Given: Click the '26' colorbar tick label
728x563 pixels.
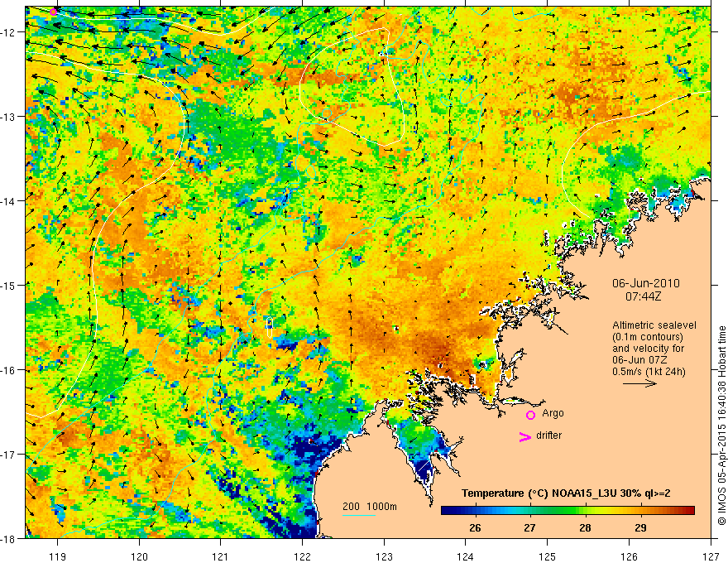Looking at the screenshot, I should click(475, 527).
